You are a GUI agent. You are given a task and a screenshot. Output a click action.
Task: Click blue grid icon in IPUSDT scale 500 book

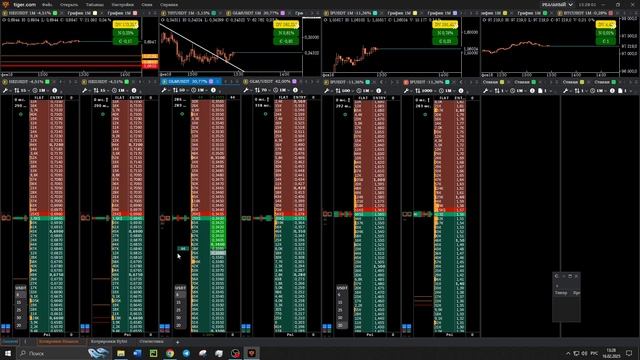pos(327,327)
